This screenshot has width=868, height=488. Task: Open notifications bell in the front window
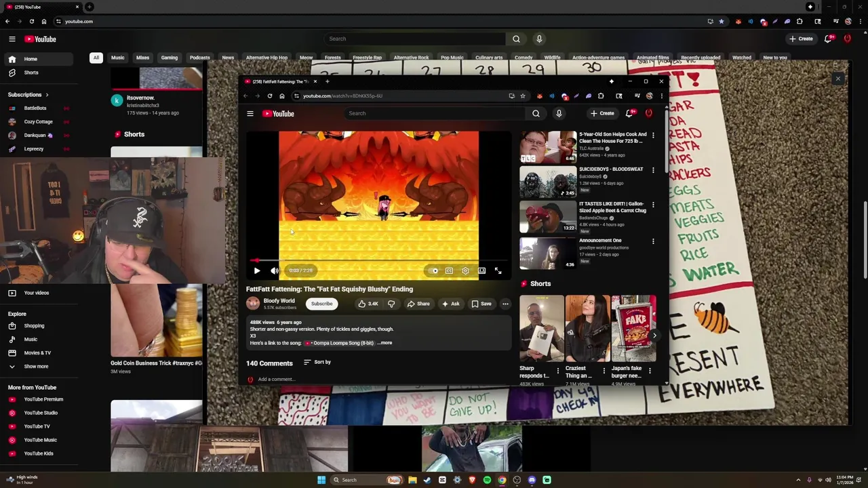pos(629,113)
